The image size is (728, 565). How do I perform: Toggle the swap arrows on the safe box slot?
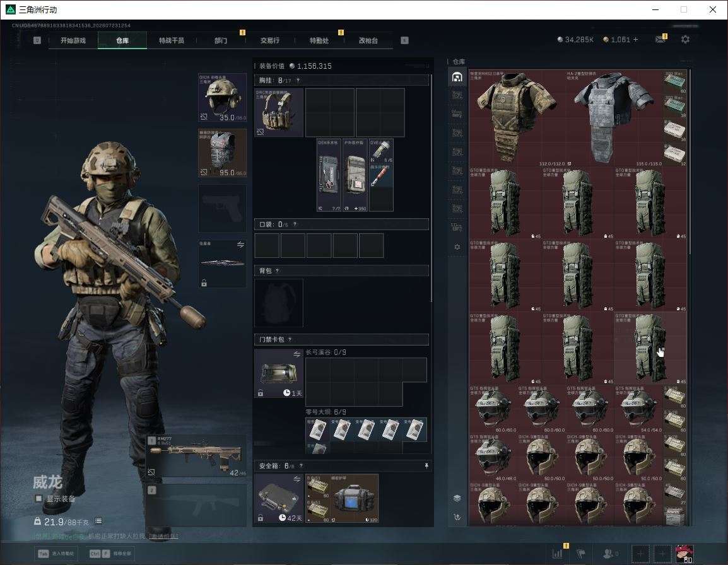pyautogui.click(x=296, y=479)
